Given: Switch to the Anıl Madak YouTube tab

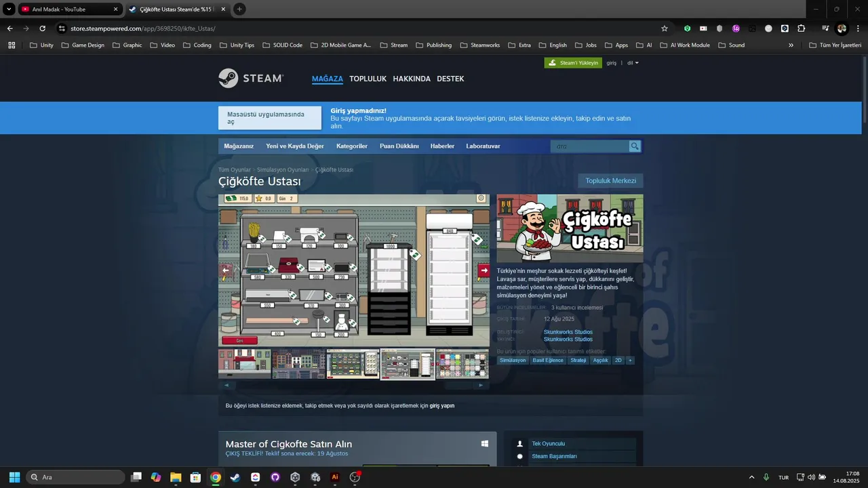Looking at the screenshot, I should (x=69, y=9).
